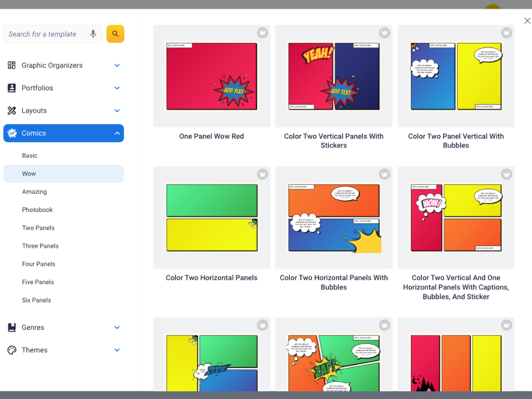
Task: Expand Portfolios chevron
Action: click(117, 88)
